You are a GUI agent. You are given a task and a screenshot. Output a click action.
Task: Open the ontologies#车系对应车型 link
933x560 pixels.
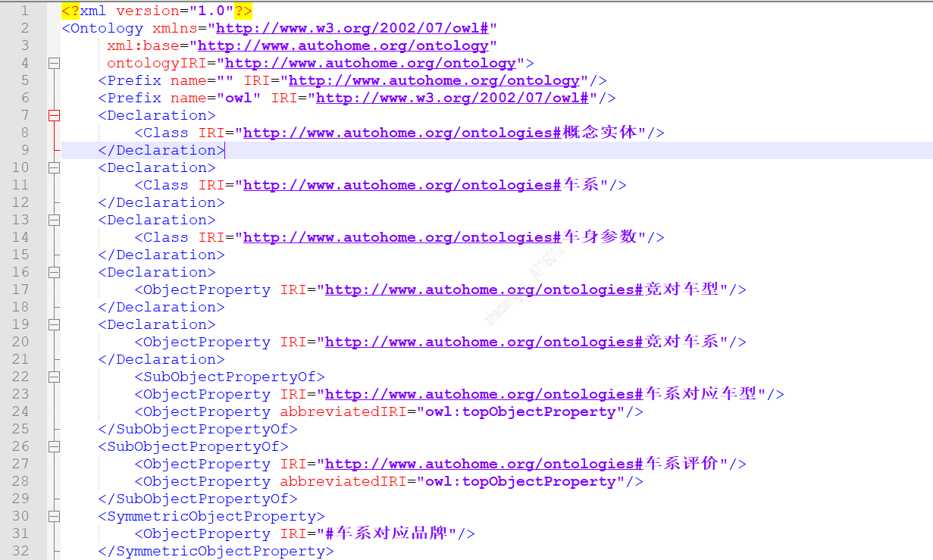pos(540,395)
